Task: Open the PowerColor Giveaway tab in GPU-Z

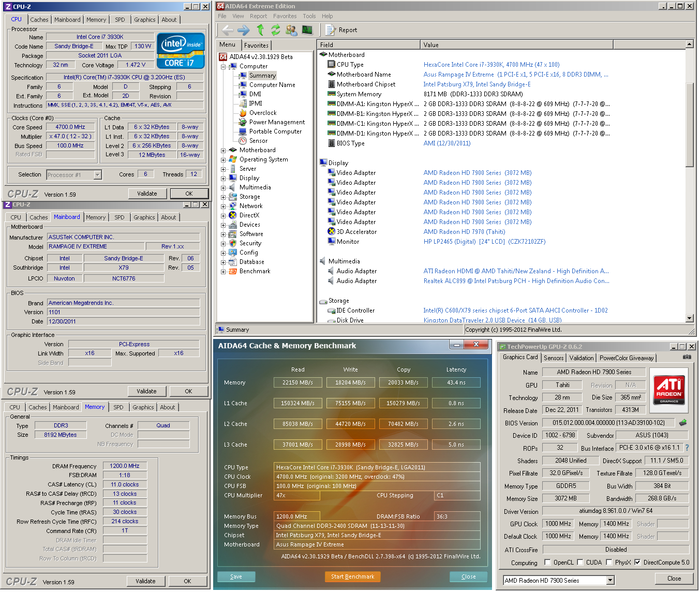Action: [x=627, y=358]
